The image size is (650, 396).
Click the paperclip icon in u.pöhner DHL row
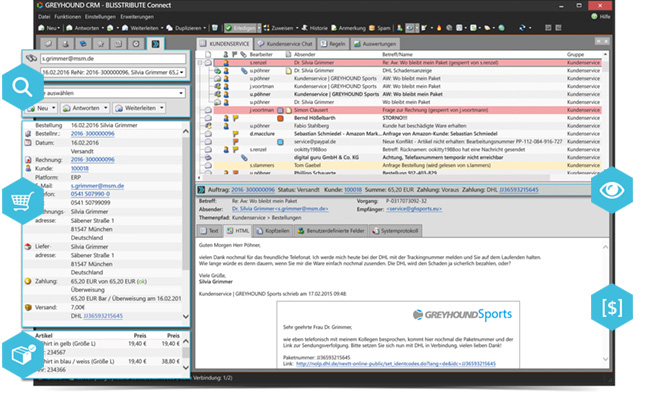point(244,71)
